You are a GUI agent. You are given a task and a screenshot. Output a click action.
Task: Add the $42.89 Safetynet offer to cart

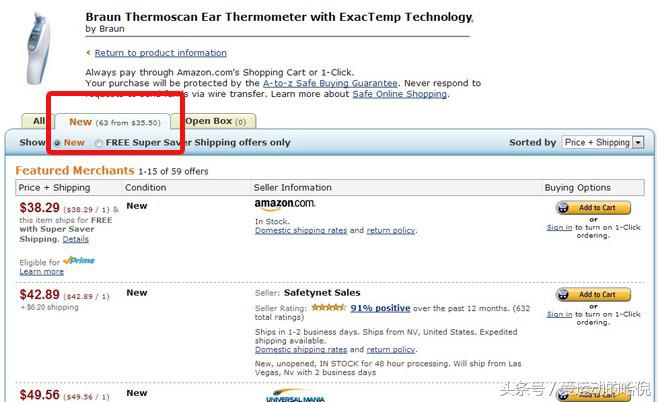click(x=593, y=295)
